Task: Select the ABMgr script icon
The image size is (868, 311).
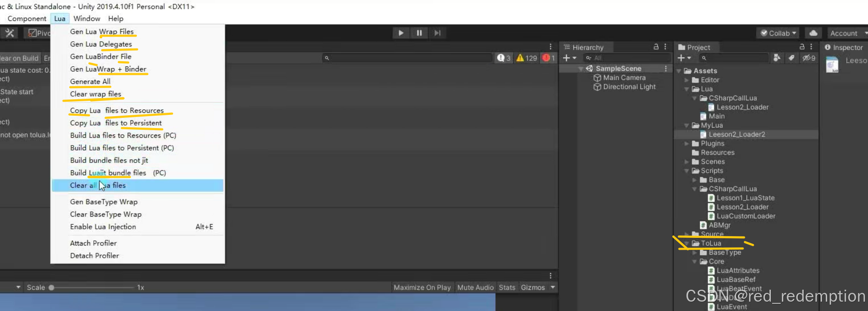Action: tap(704, 225)
